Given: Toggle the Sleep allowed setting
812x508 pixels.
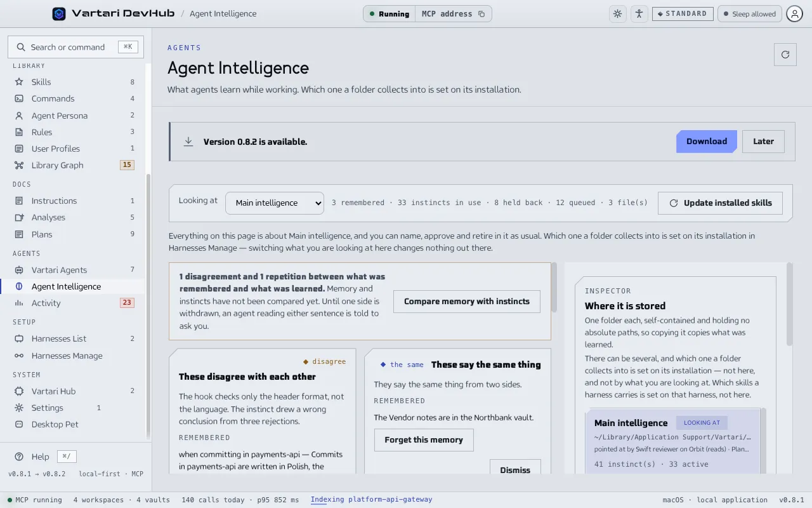Looking at the screenshot, I should pos(749,14).
